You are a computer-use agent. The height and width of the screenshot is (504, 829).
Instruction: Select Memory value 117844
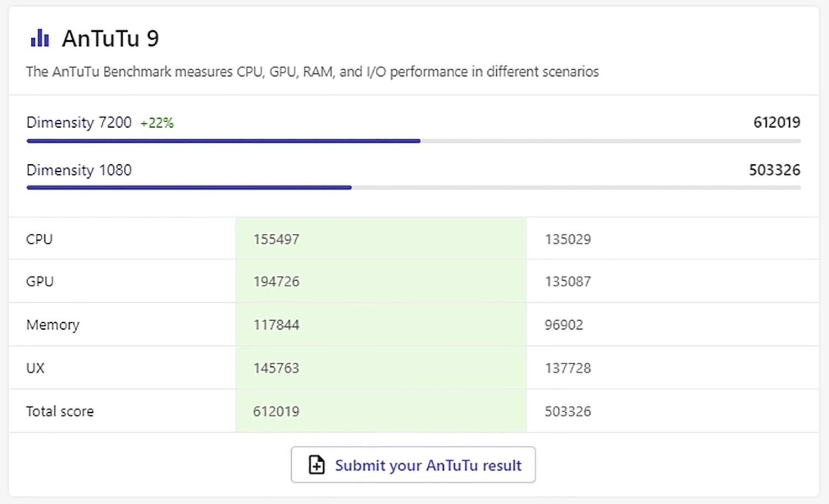(x=276, y=324)
